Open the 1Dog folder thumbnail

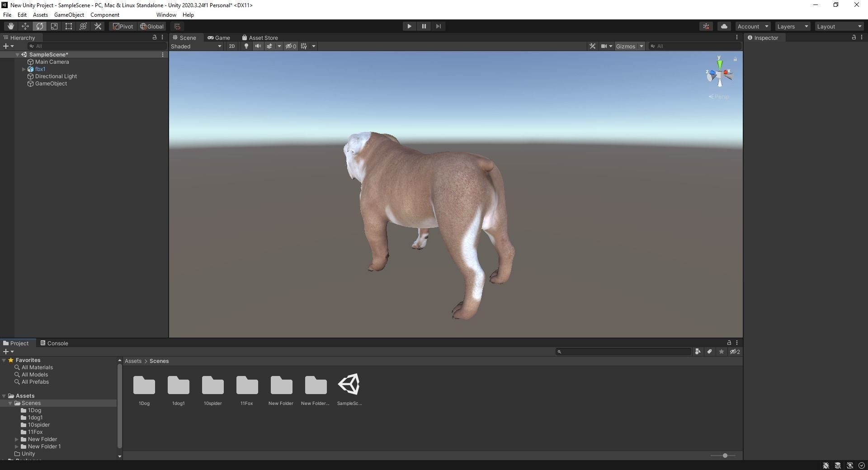(144, 385)
